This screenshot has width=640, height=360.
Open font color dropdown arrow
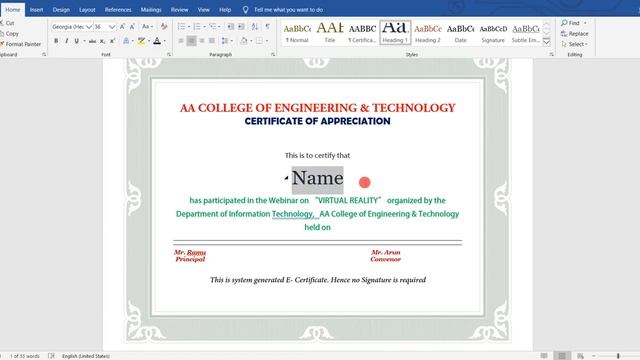pos(164,41)
